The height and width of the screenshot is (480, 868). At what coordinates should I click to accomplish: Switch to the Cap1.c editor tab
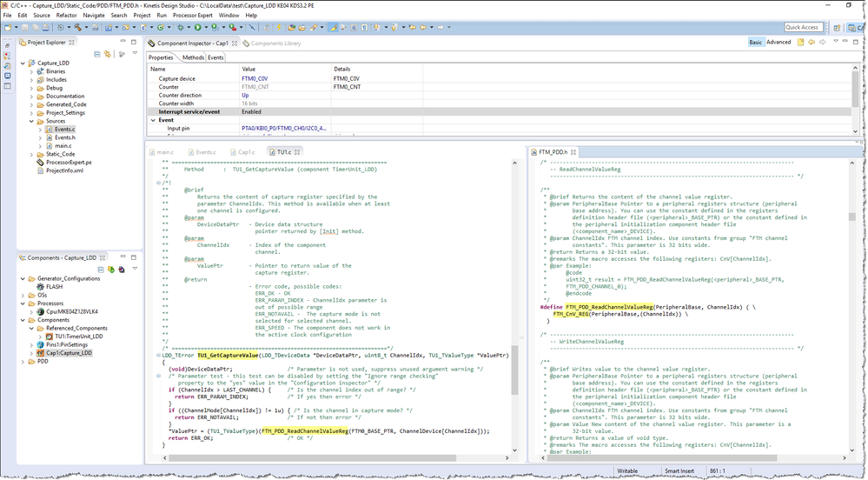pyautogui.click(x=242, y=152)
